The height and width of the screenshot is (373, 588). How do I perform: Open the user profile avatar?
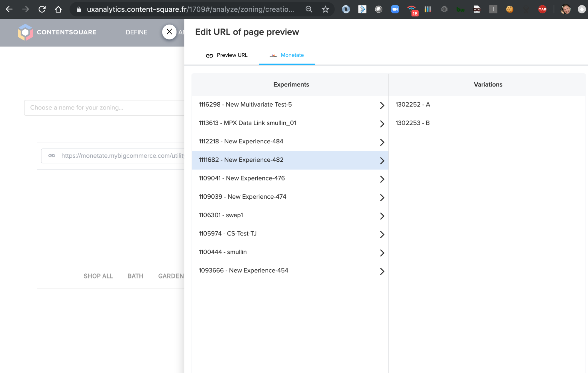pyautogui.click(x=565, y=9)
